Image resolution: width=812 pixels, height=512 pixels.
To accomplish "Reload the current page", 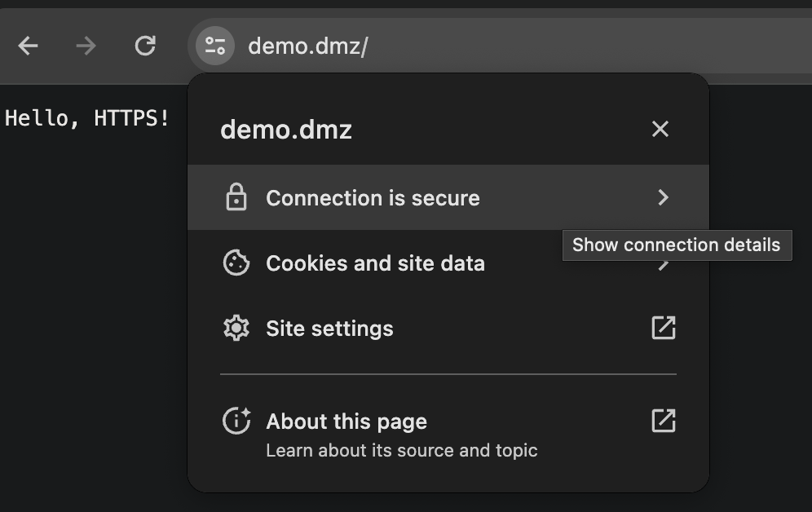I will point(145,46).
